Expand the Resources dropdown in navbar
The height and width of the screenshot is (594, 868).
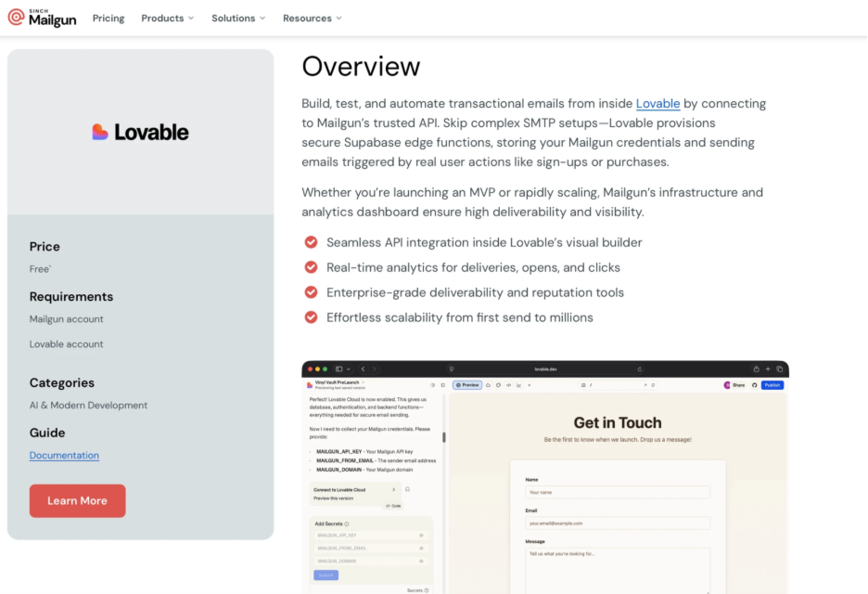[x=312, y=18]
